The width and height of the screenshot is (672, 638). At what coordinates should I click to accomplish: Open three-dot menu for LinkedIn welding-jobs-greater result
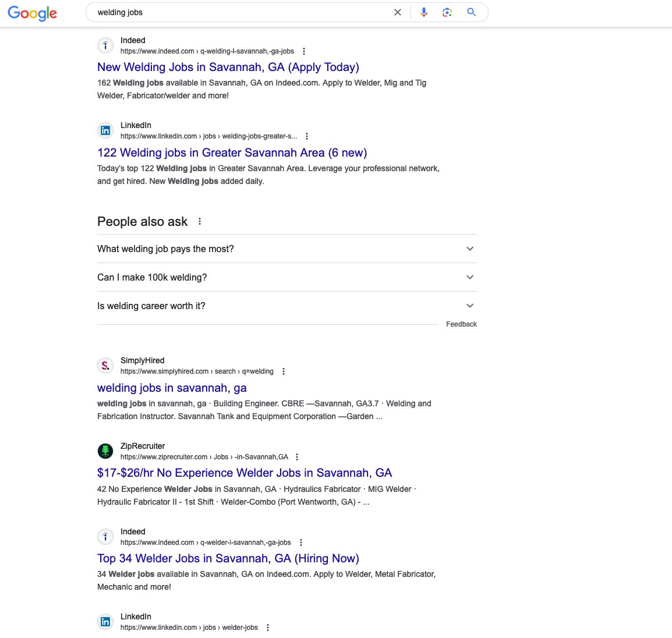pyautogui.click(x=307, y=136)
